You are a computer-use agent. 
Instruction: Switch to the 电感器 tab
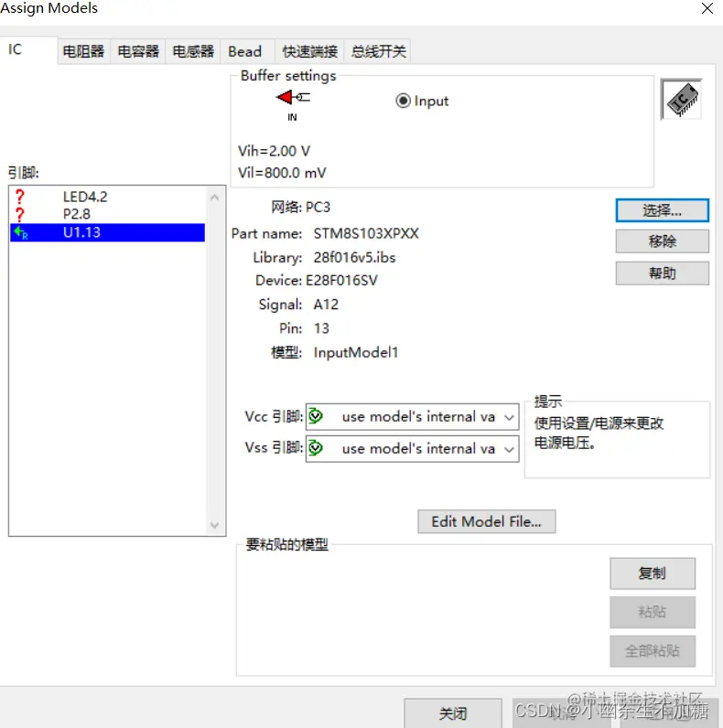(x=193, y=51)
